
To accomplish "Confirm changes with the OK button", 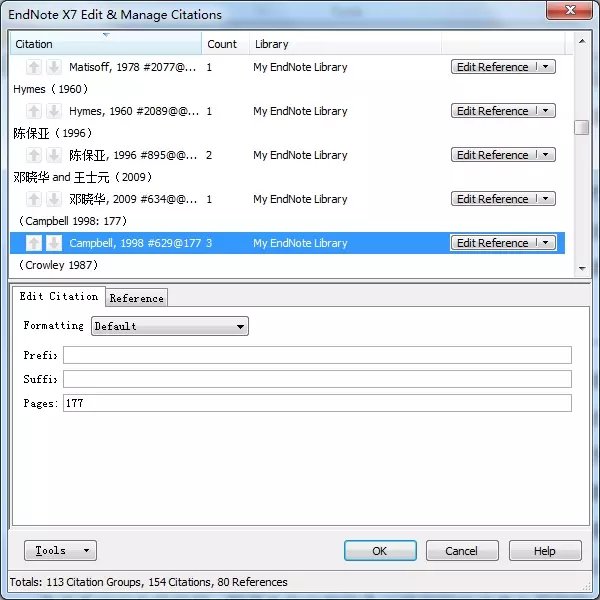I will 380,551.
